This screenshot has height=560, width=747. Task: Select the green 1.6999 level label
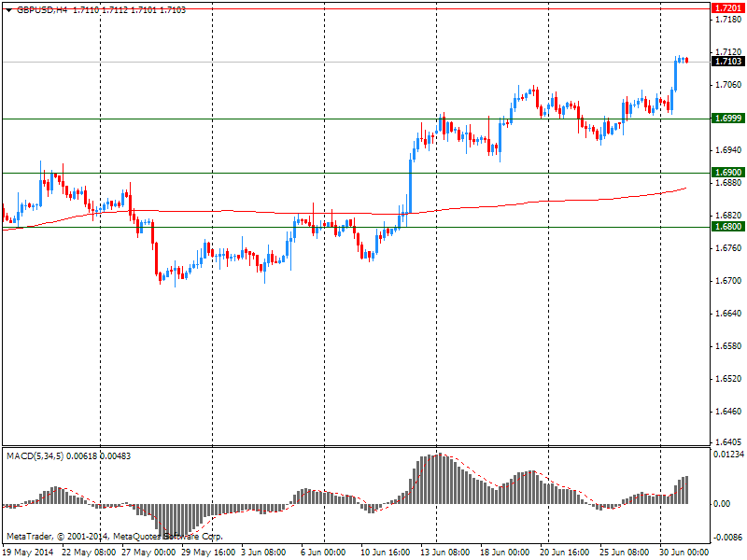pos(727,119)
